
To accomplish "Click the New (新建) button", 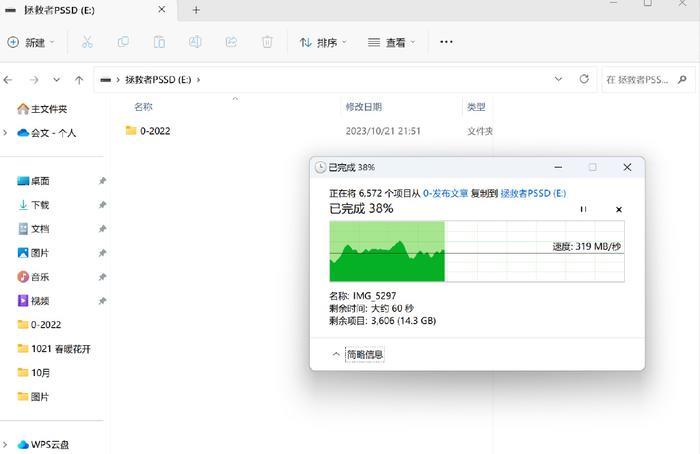I will pos(30,42).
